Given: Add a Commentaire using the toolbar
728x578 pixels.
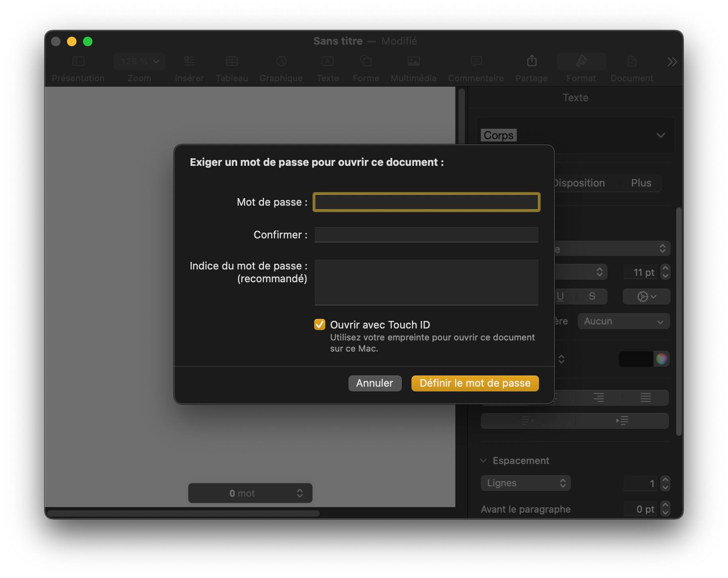Looking at the screenshot, I should pos(476,68).
